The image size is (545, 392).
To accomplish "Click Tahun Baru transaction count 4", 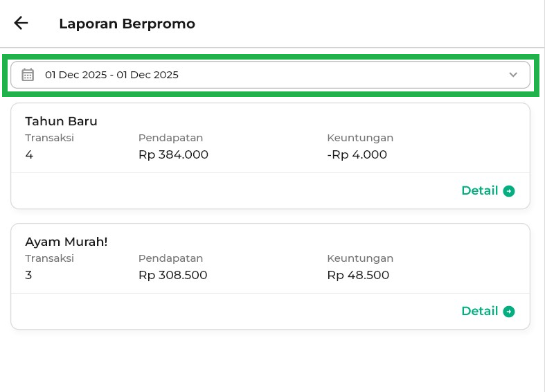I will (29, 154).
